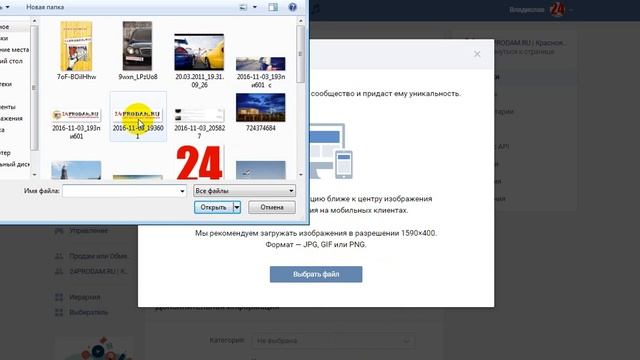This screenshot has width=640, height=360.
Task: Click the Открыть button
Action: tap(213, 207)
